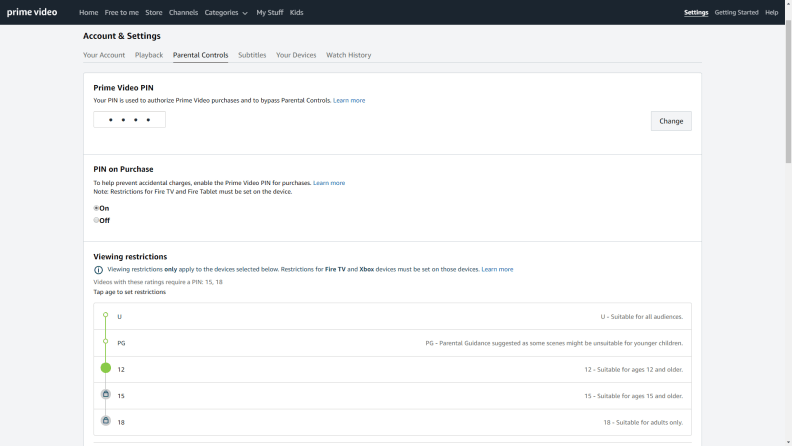Click the masked PIN input field
Image resolution: width=792 pixels, height=446 pixels.
tap(129, 120)
